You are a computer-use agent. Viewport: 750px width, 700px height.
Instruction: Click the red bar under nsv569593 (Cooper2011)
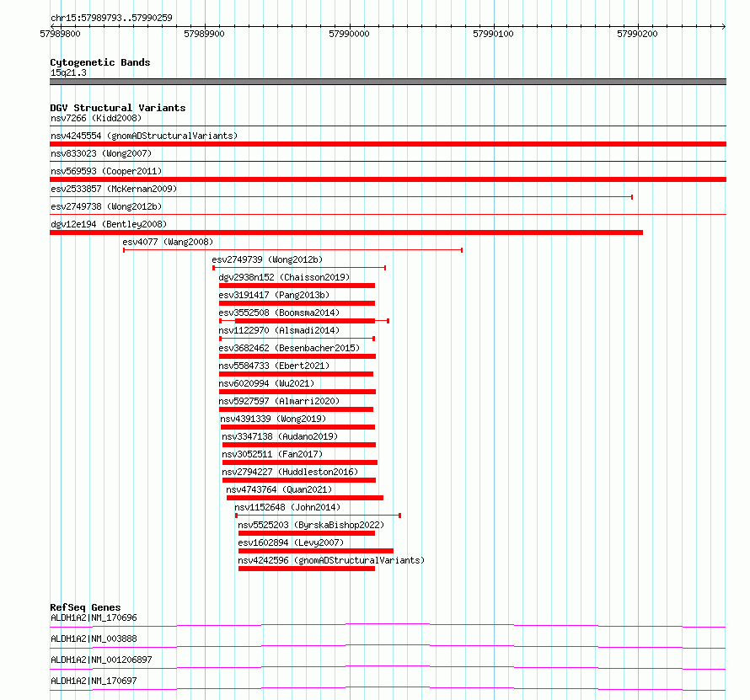pyautogui.click(x=388, y=179)
